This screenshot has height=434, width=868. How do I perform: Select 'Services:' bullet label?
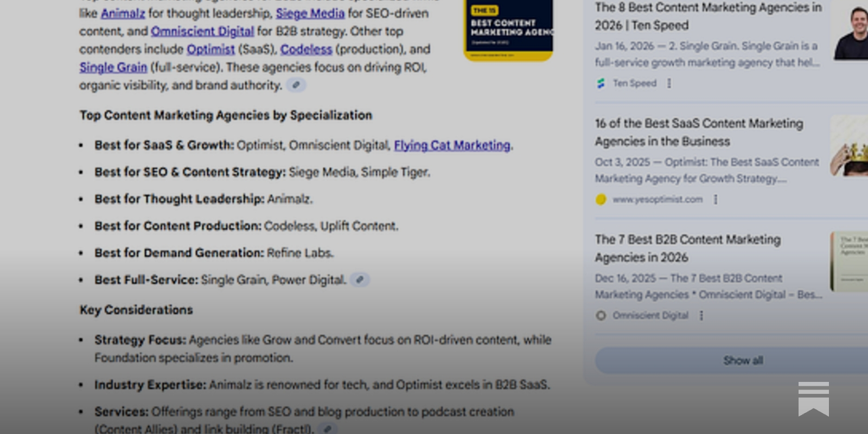122,411
